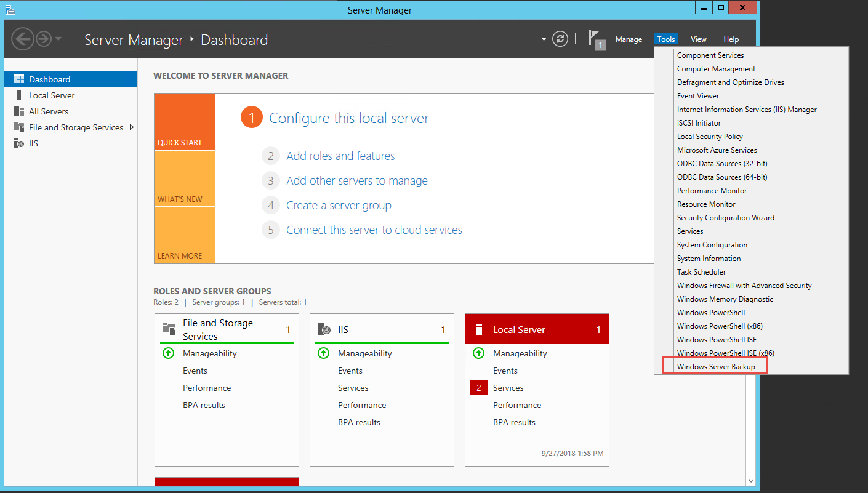This screenshot has width=868, height=493.
Task: Open the Manage menu
Action: [629, 39]
